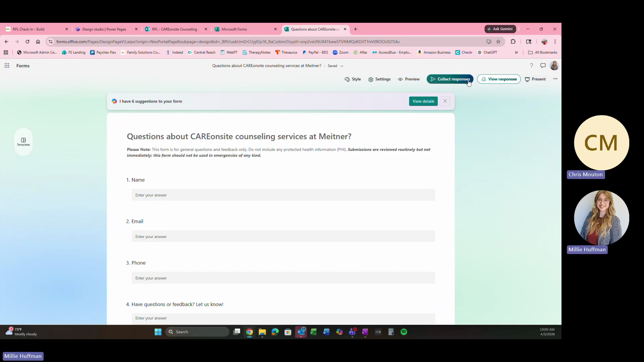Bookmark this page with star icon
The height and width of the screenshot is (362, 644).
pyautogui.click(x=498, y=42)
